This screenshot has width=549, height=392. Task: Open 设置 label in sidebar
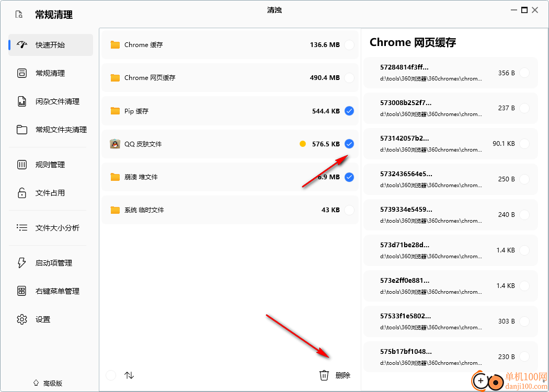(43, 319)
